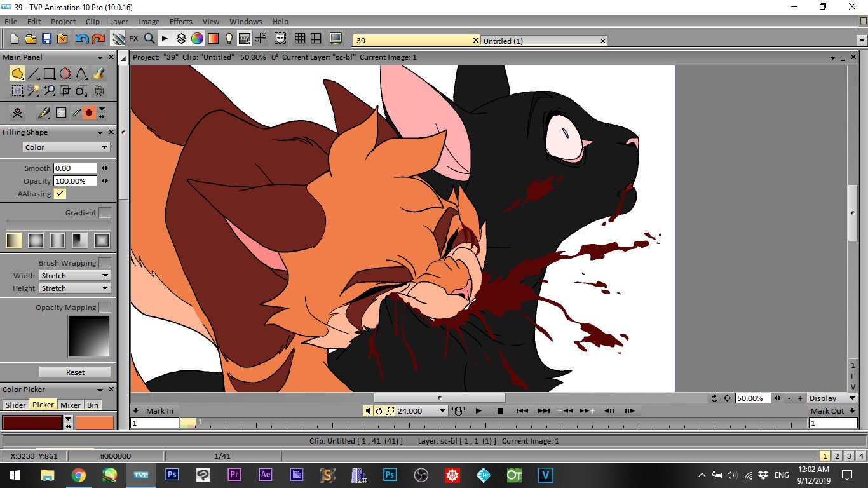Stop playback with the square button
Image resolution: width=868 pixels, height=488 pixels.
click(500, 411)
